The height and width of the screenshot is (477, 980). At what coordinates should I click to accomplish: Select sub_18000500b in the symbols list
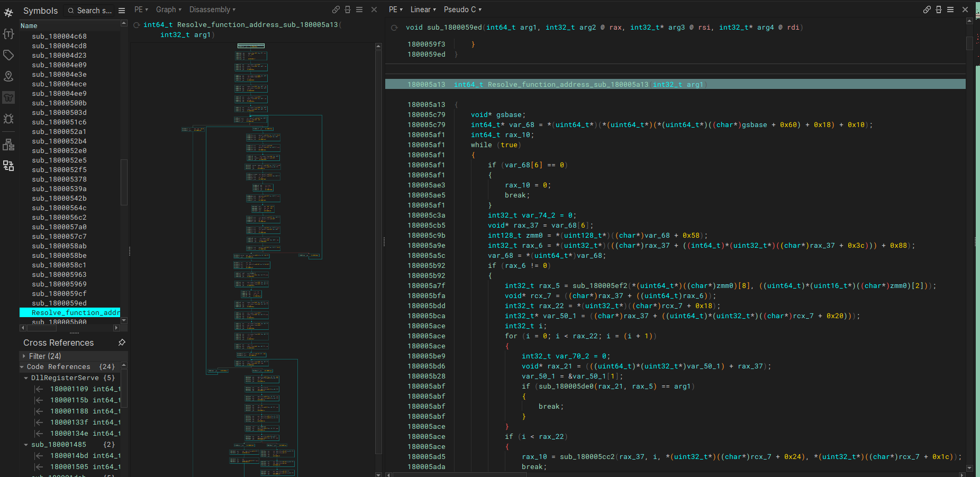pos(59,103)
